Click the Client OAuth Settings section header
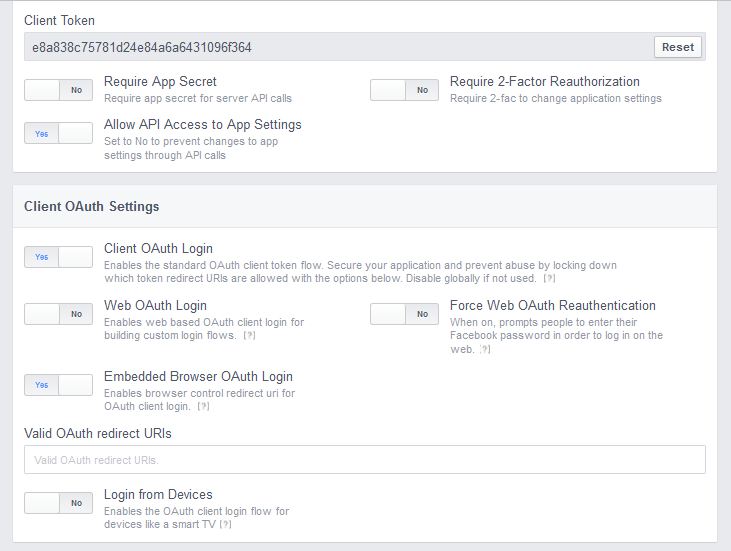 coord(91,207)
